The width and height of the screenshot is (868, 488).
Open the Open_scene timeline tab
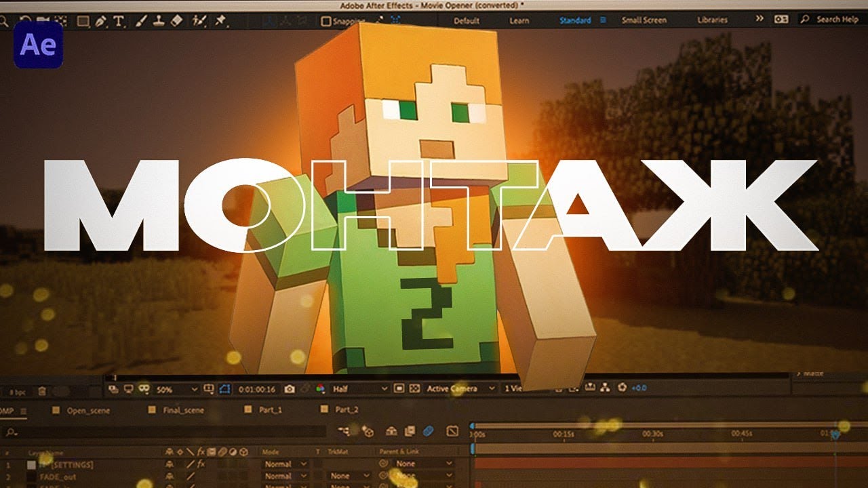pos(88,410)
